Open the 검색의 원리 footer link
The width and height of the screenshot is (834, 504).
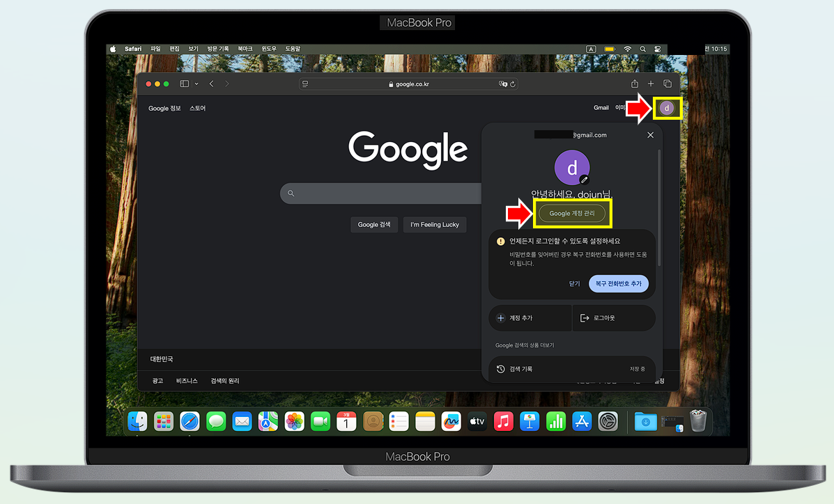click(x=225, y=381)
